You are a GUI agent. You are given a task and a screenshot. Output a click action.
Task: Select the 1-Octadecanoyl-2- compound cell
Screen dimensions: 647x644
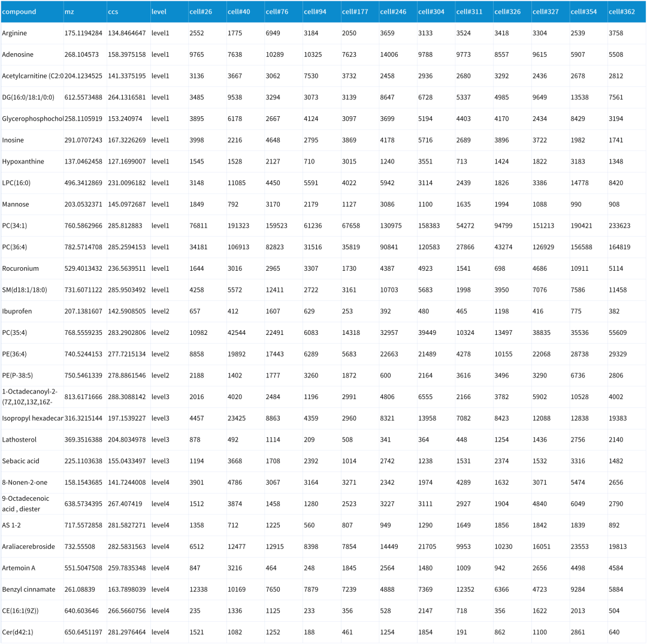pyautogui.click(x=32, y=397)
